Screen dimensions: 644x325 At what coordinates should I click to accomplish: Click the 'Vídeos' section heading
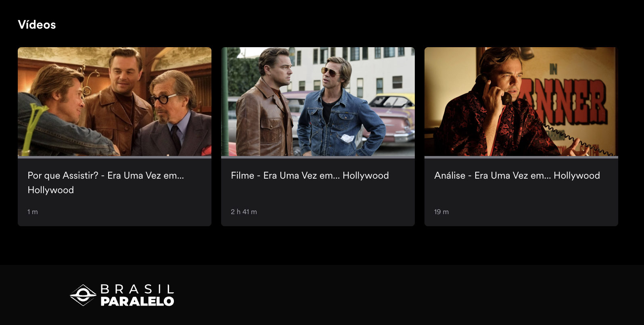coord(37,25)
